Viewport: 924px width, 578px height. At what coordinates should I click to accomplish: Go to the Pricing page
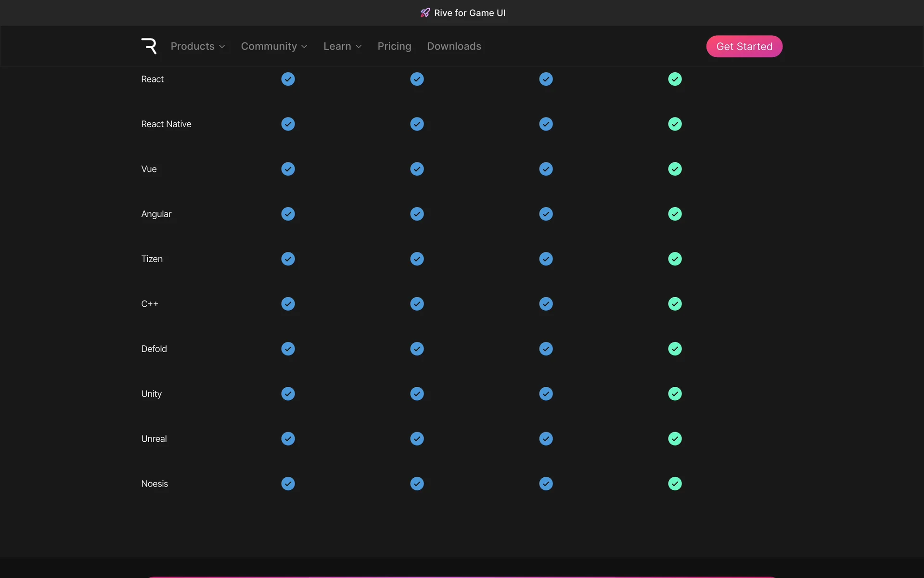[x=394, y=46]
